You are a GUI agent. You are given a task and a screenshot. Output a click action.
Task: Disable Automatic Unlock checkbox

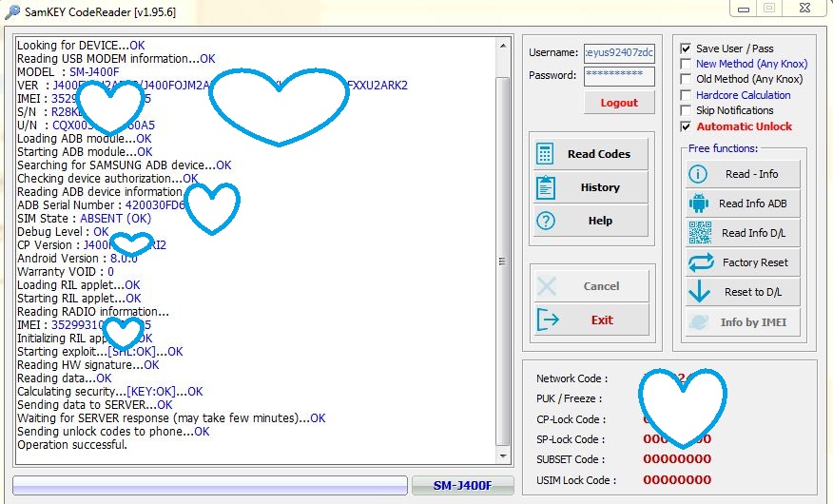686,126
